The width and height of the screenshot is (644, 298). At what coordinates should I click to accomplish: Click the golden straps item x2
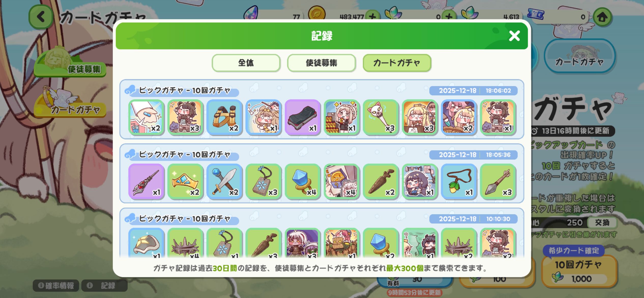pyautogui.click(x=224, y=117)
